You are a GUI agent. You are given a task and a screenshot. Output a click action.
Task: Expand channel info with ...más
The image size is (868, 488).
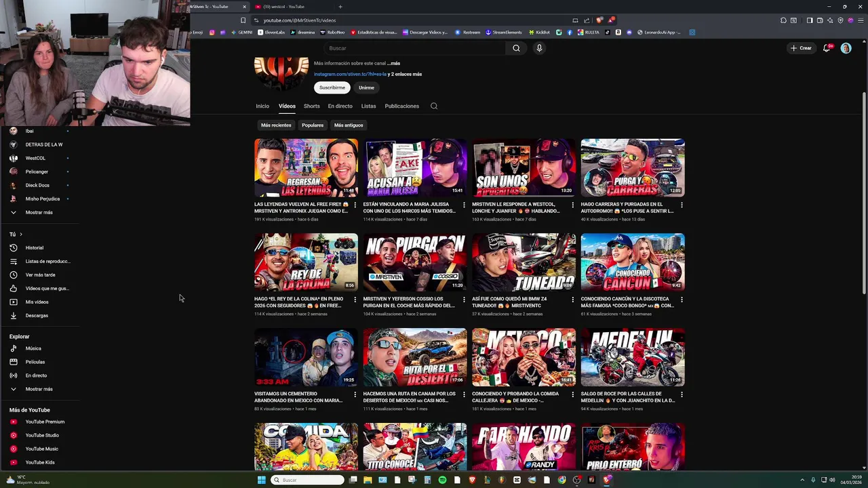point(394,63)
